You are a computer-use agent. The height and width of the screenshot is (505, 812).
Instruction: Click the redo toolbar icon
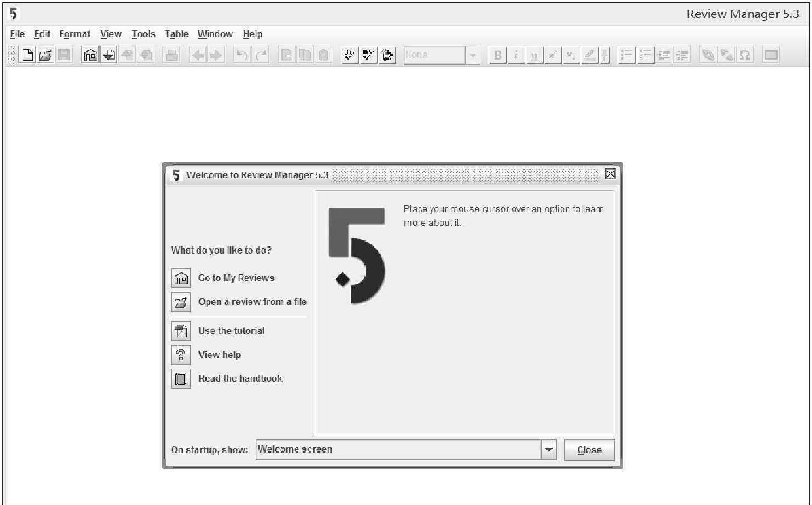(261, 55)
